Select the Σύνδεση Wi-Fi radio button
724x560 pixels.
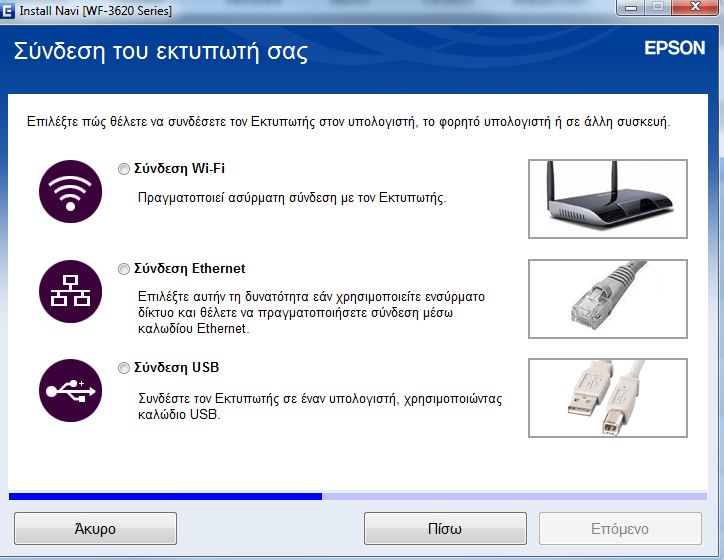click(x=124, y=169)
